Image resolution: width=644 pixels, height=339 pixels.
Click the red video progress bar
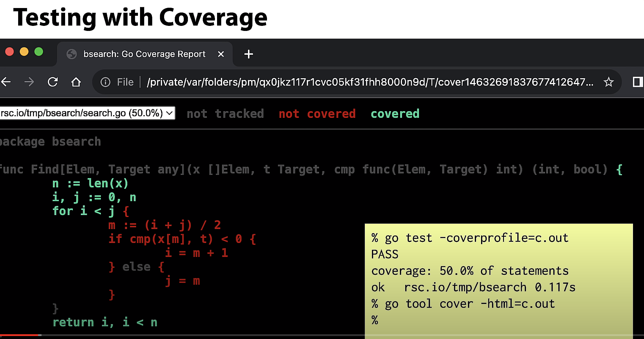point(19,335)
